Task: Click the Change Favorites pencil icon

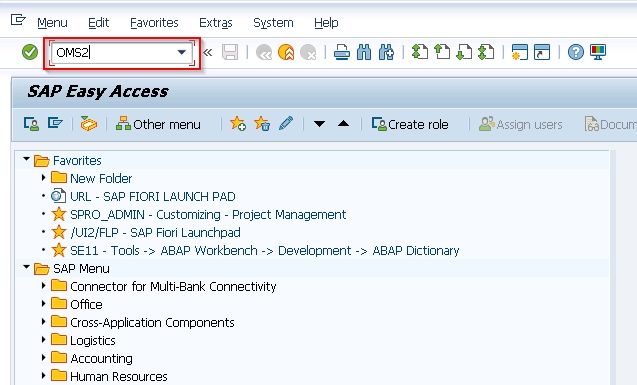Action: click(x=286, y=123)
